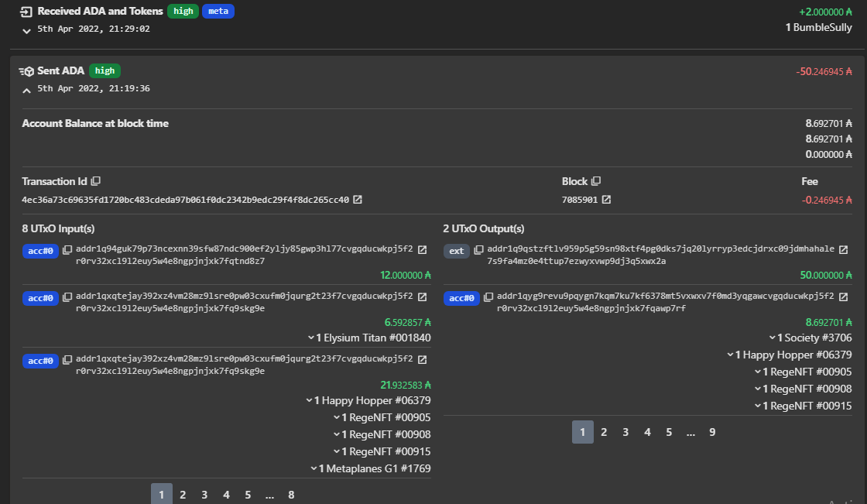This screenshot has height=504, width=867.
Task: Open second input address via external link icon
Action: coord(422,296)
